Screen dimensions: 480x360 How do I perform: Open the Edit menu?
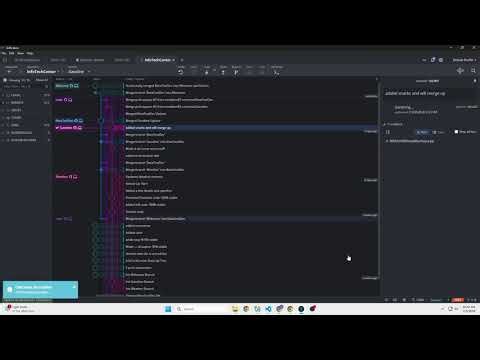[12, 53]
